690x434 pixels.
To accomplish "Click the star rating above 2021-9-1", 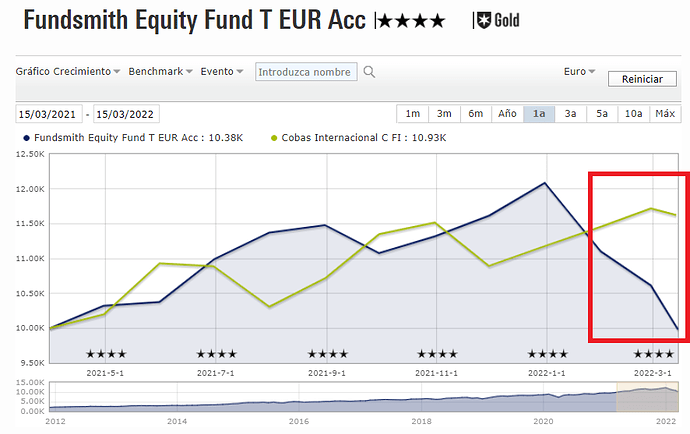I will tap(328, 354).
